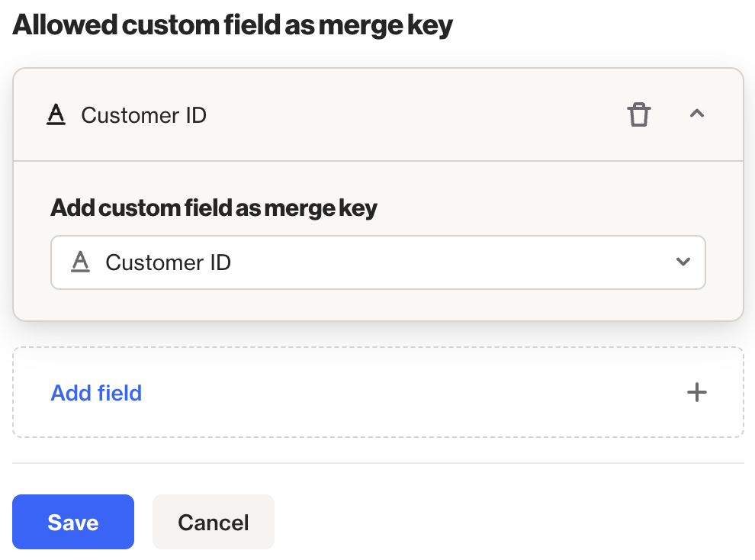Click the "A" text field-type icon beside Customer ID header
Viewport: 755px width, 560px height.
pos(56,114)
